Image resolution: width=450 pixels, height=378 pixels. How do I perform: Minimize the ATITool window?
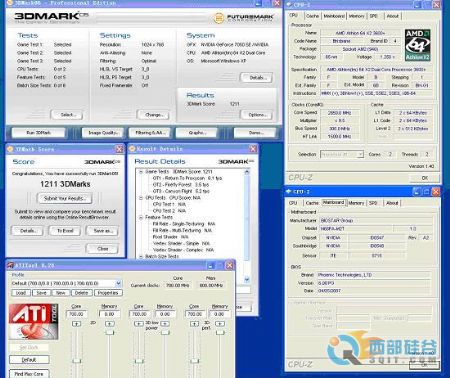(211, 265)
